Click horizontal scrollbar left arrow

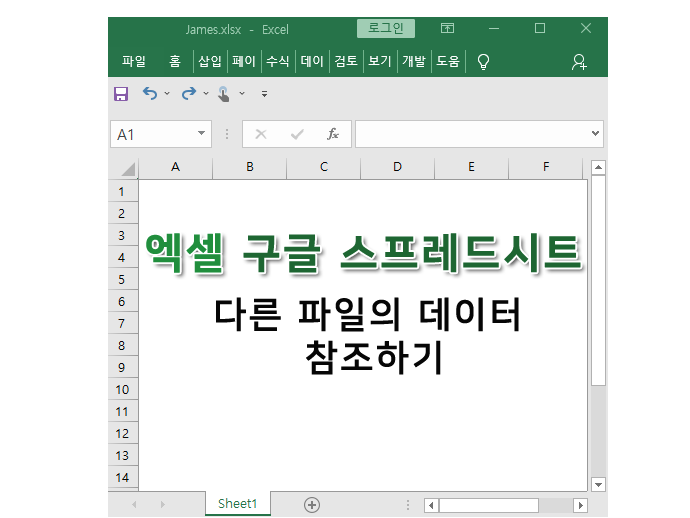click(431, 505)
